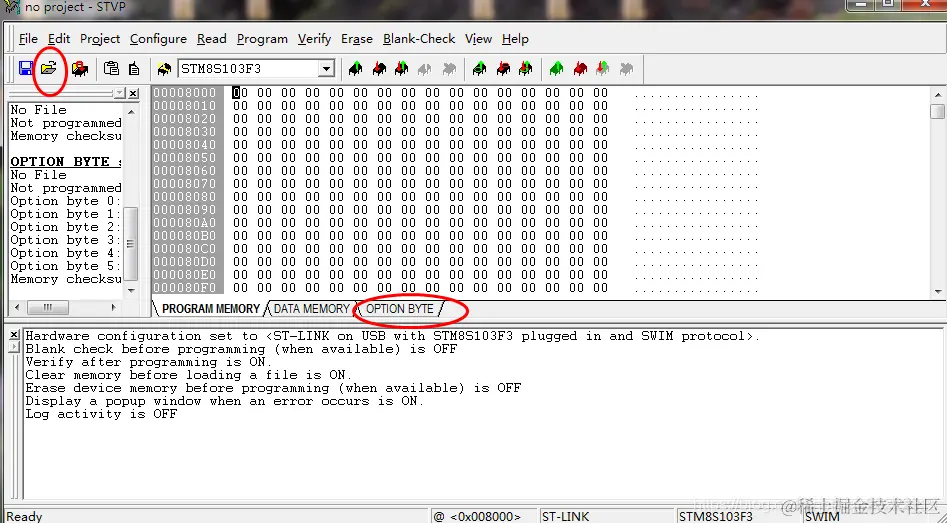The height and width of the screenshot is (523, 947).
Task: Click the STM8S103F3 status bar entry
Action: coord(716,516)
